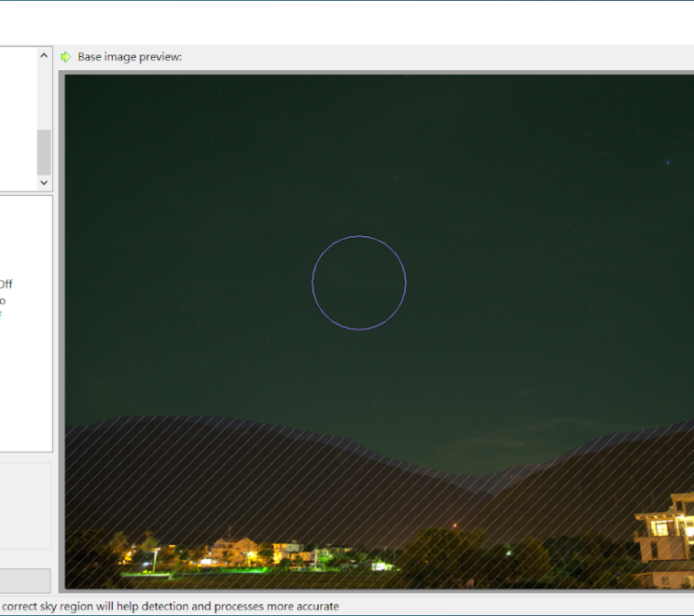
Task: Click the partially visible 'Off' setting text
Action: tap(6, 285)
